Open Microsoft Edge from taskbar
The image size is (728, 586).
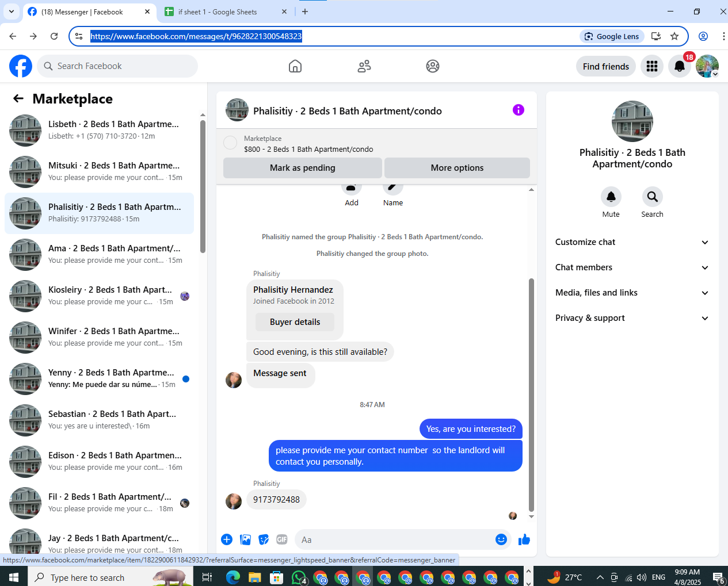(x=233, y=577)
